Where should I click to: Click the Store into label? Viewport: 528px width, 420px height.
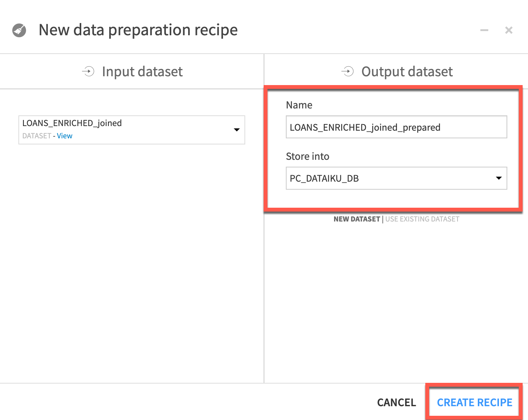click(307, 156)
